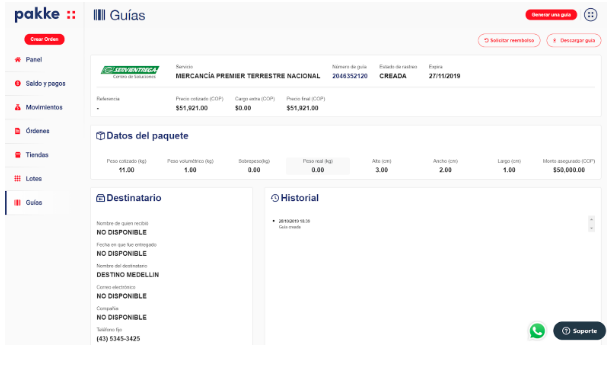Click the Órdenes document icon
Screen dimensions: 612x368
click(18, 131)
